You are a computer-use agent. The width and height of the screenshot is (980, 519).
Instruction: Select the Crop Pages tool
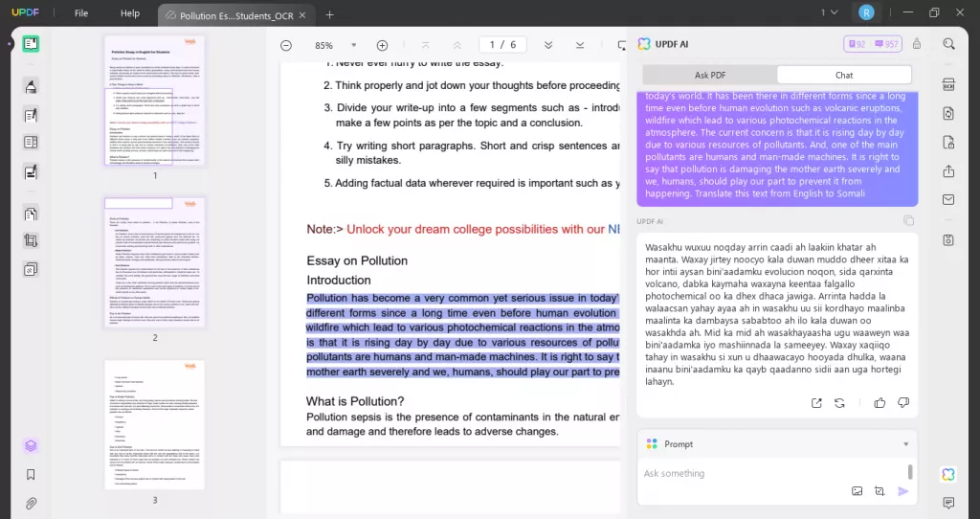click(31, 240)
